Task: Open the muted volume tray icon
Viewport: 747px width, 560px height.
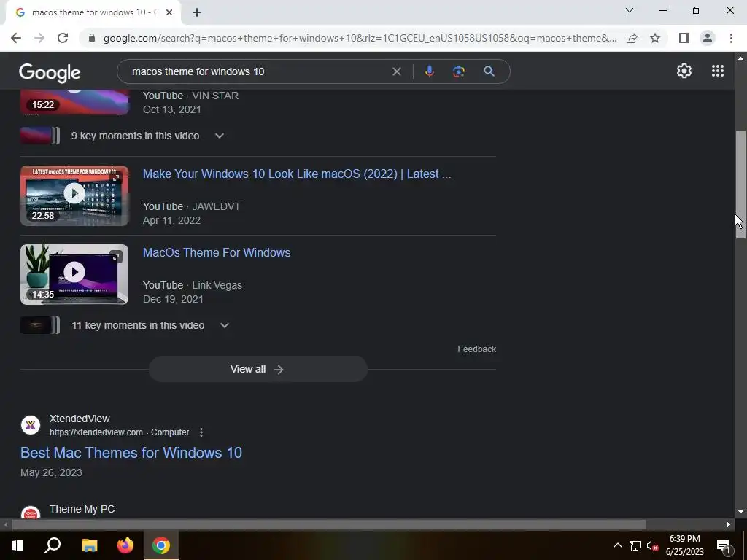Action: (x=653, y=545)
